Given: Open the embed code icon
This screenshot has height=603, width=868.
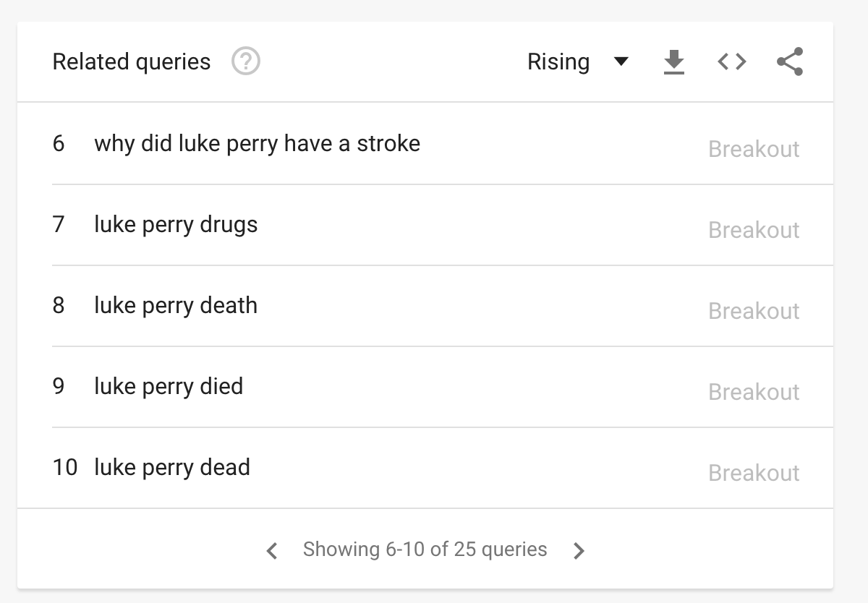Looking at the screenshot, I should click(x=732, y=62).
